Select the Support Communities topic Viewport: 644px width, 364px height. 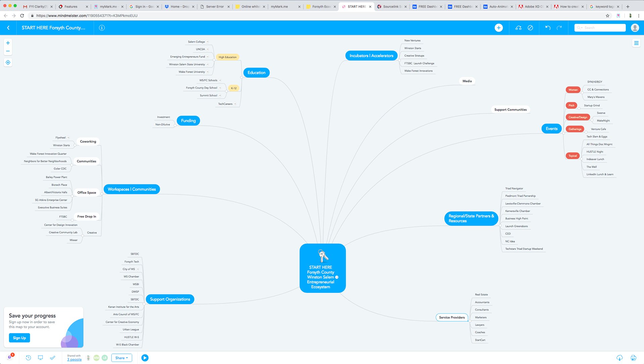(510, 109)
